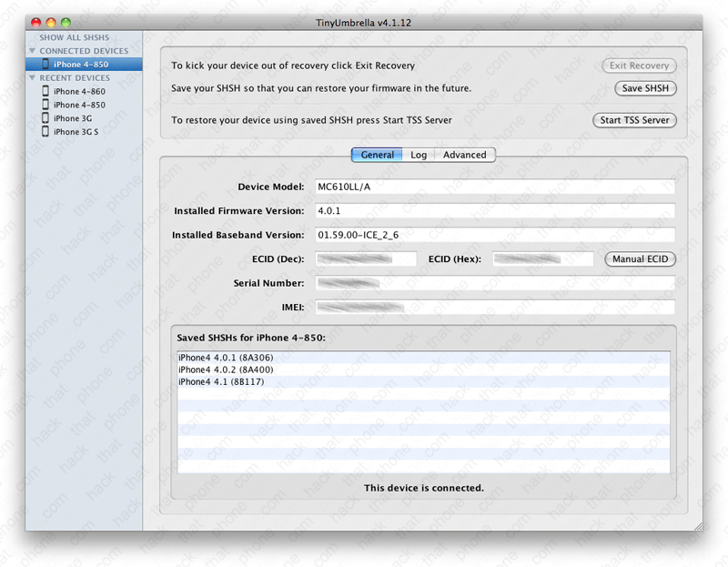Image resolution: width=728 pixels, height=567 pixels.
Task: Click the Device Model field
Action: pos(494,187)
